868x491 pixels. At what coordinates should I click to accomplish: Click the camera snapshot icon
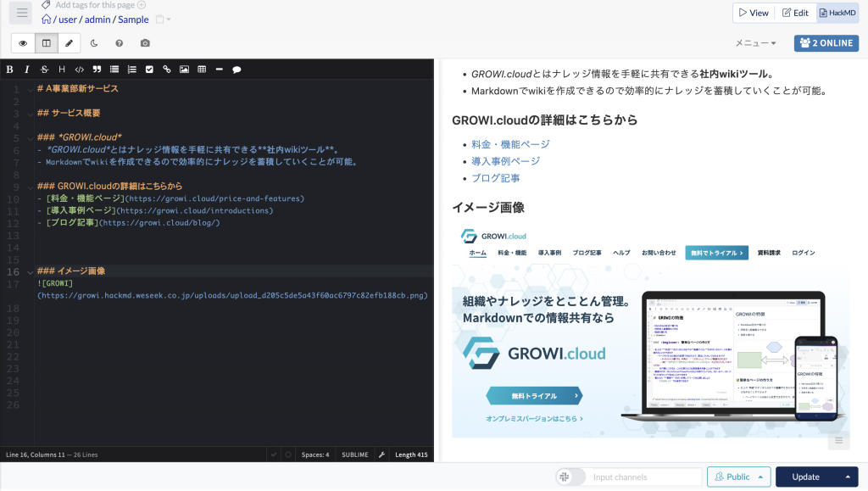pyautogui.click(x=145, y=43)
